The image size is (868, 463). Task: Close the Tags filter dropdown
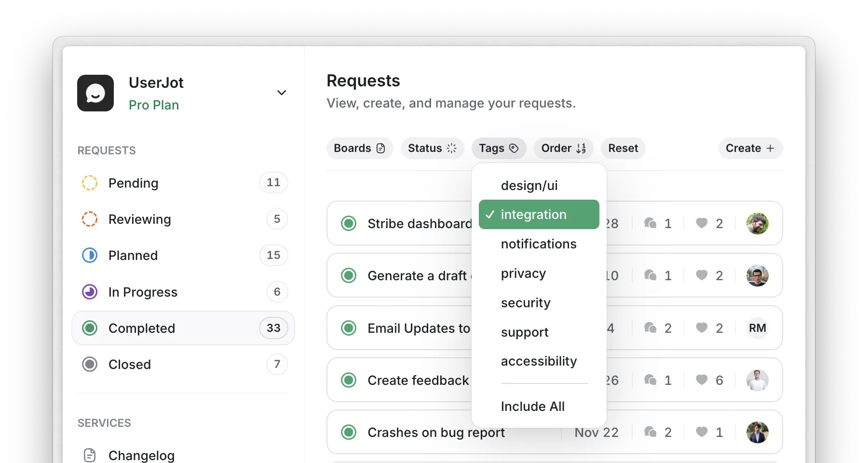(x=499, y=148)
